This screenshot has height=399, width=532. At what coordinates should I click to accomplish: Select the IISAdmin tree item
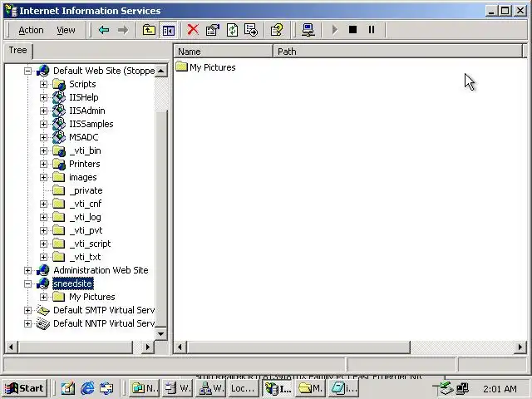click(x=87, y=111)
